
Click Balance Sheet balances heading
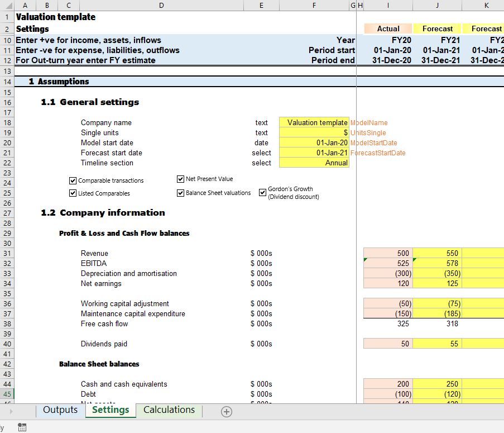[99, 364]
